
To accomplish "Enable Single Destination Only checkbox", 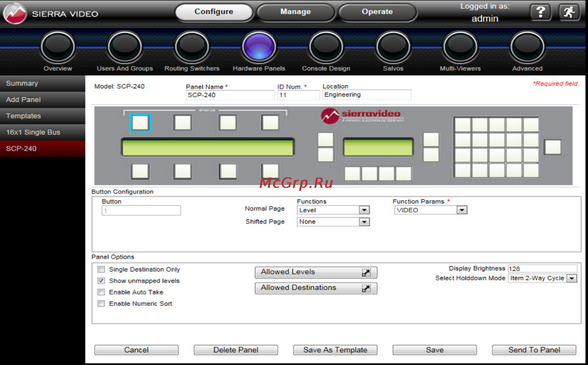I will 101,269.
